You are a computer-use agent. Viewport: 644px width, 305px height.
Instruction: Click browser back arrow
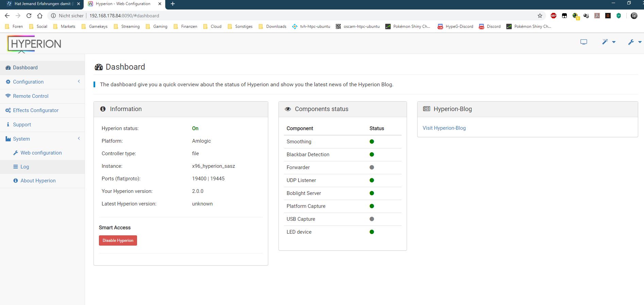click(7, 16)
